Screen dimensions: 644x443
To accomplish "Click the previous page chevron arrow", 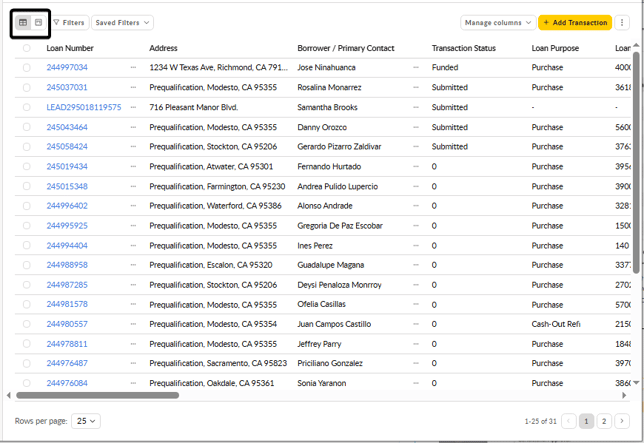I will (569, 421).
